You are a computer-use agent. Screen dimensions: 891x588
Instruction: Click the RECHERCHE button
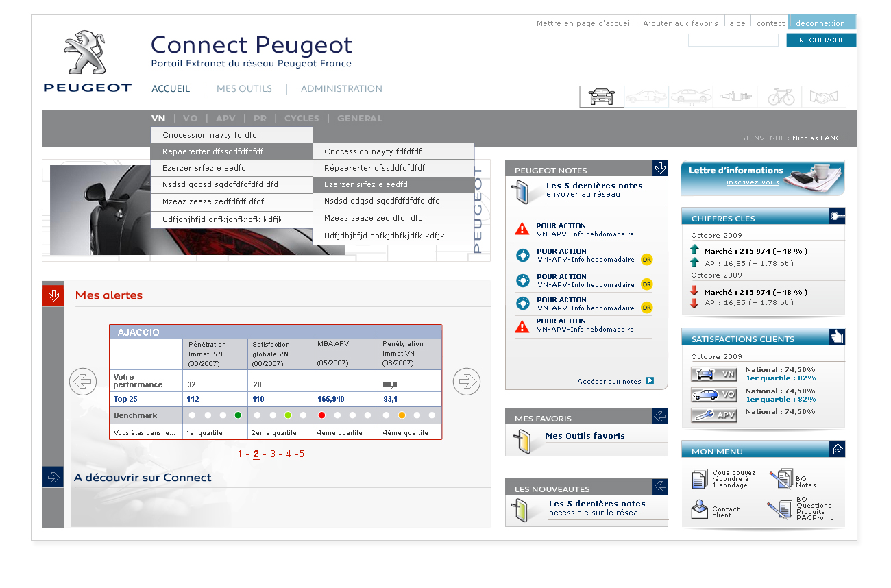click(x=821, y=40)
